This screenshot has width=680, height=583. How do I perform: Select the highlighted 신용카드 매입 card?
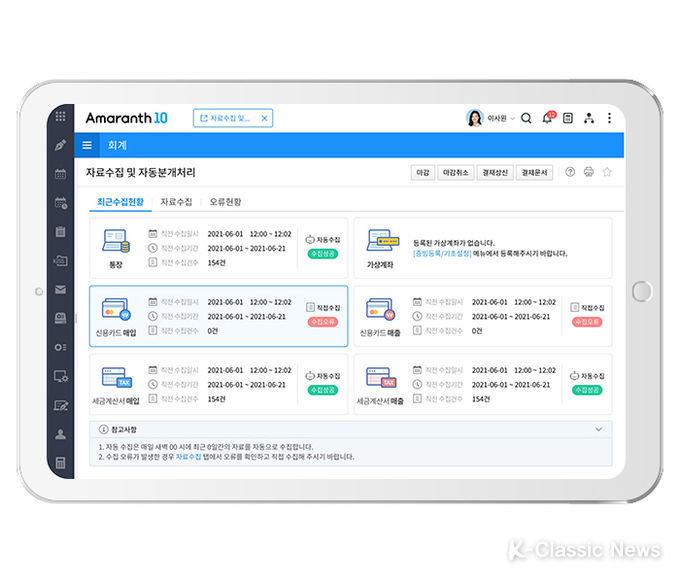[x=219, y=316]
